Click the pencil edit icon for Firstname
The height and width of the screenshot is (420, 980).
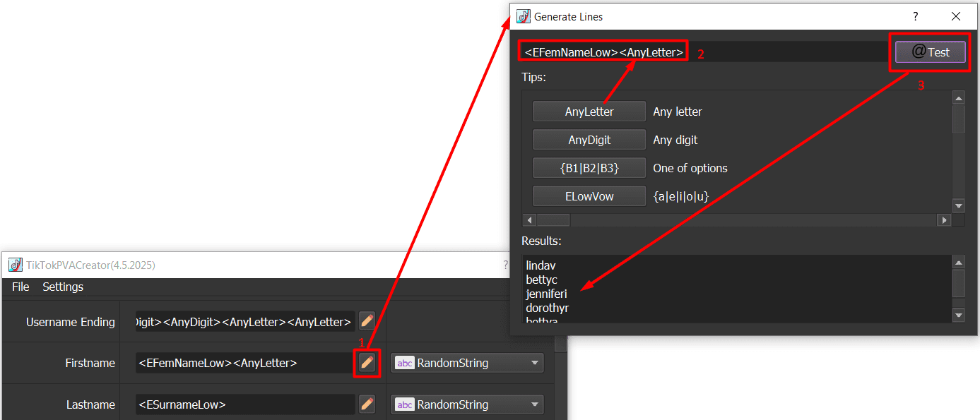click(367, 363)
